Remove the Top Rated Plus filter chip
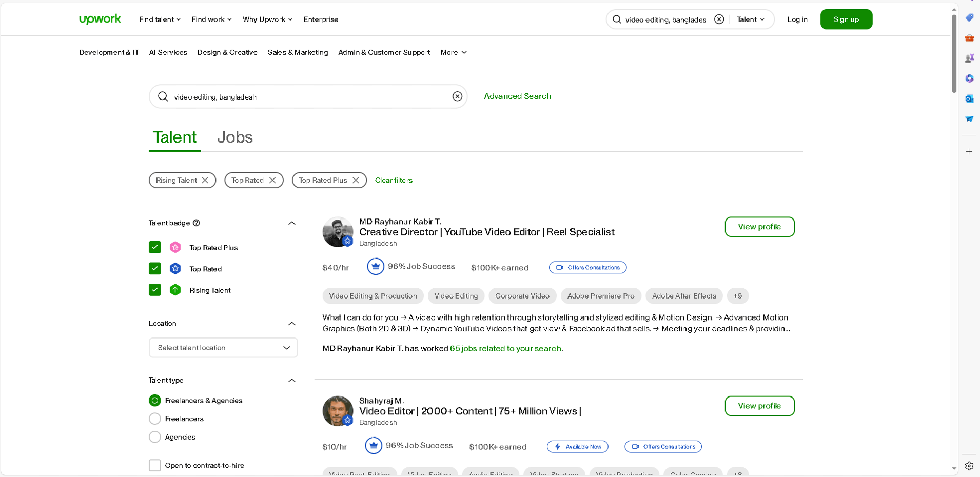The image size is (980, 477). click(x=356, y=180)
